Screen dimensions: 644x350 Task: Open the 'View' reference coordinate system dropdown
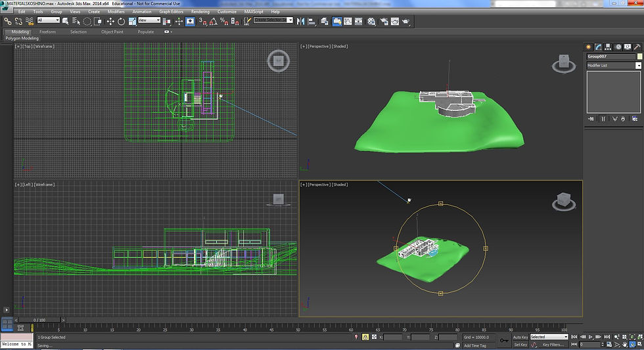point(149,20)
